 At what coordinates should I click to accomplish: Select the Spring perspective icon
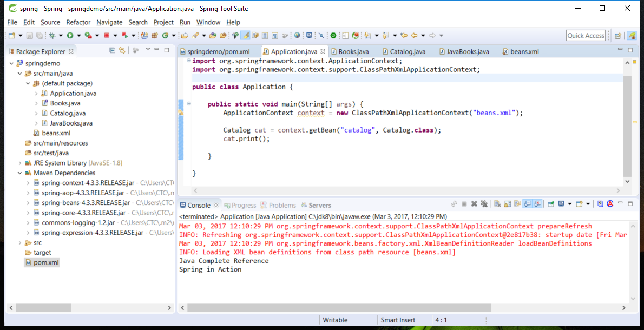point(632,36)
